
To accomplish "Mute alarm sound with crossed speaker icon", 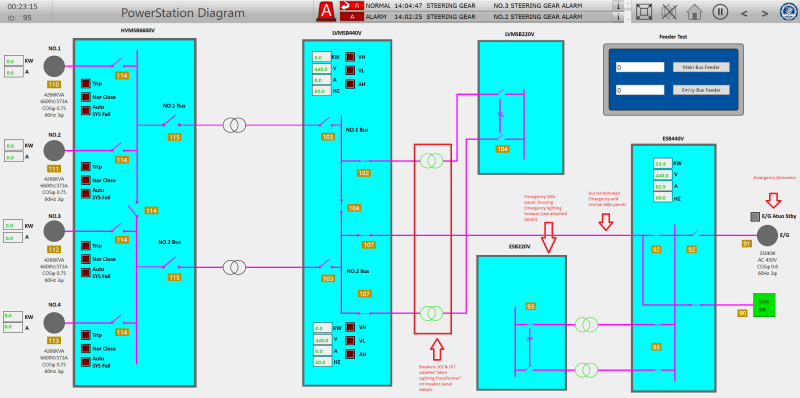I will coord(669,11).
